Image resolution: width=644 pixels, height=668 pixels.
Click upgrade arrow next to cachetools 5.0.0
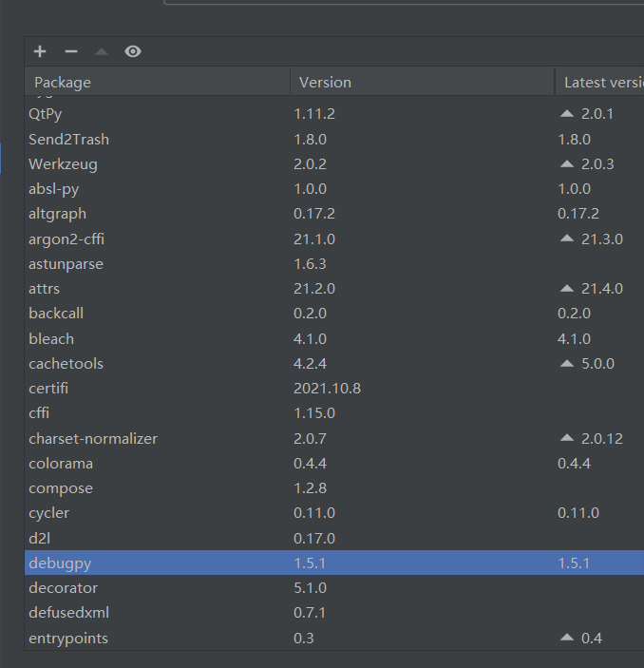(567, 363)
